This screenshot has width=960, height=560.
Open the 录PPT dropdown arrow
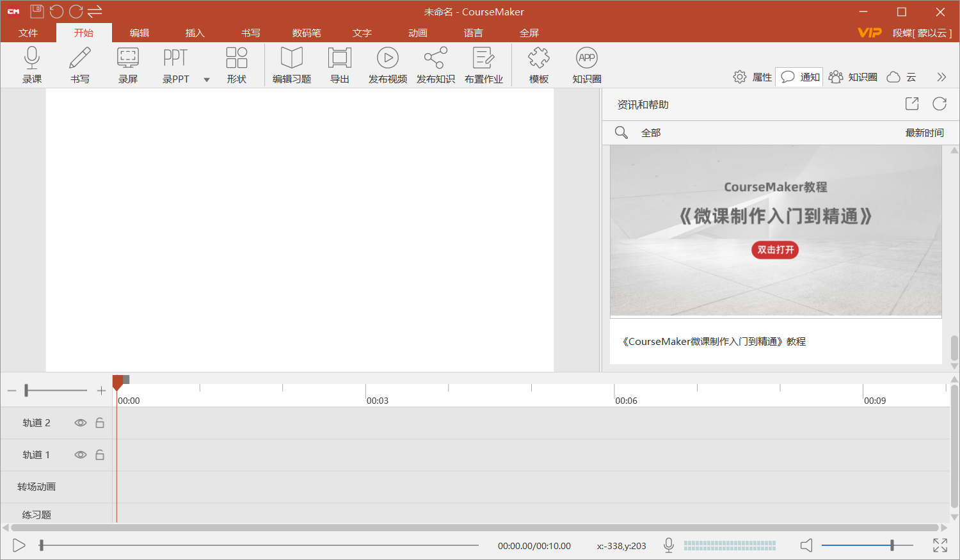[x=207, y=80]
